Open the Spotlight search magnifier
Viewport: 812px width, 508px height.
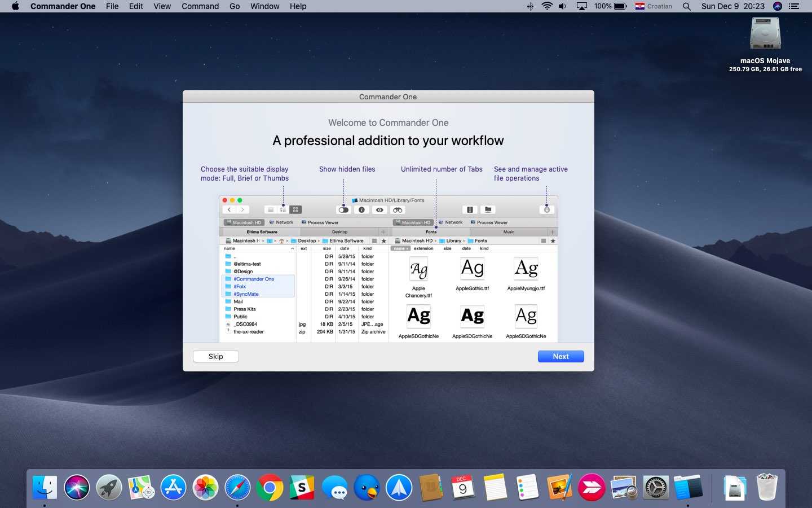(x=686, y=6)
